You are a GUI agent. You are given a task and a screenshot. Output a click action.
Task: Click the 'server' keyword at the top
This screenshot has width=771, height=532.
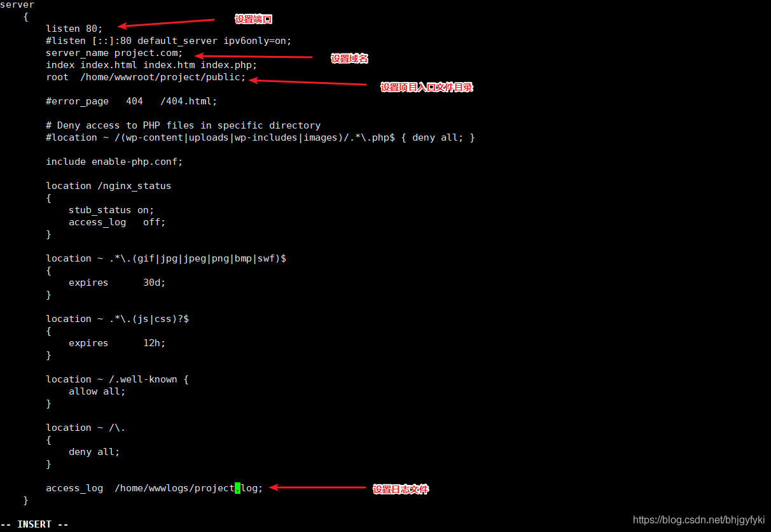17,4
